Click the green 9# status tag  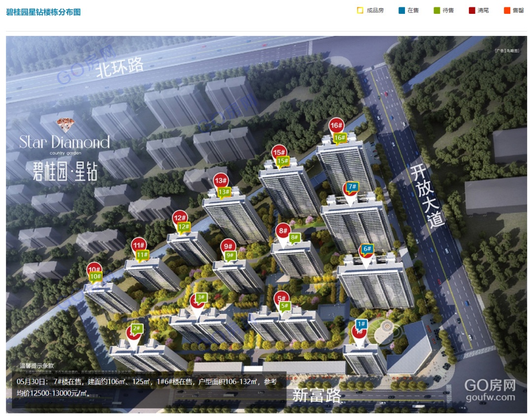pos(230,255)
